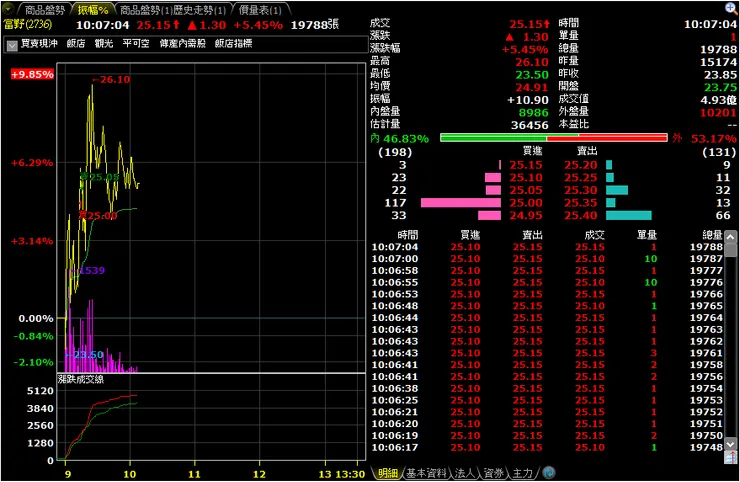
Task: Select the 飯店 category tag
Action: click(x=76, y=43)
